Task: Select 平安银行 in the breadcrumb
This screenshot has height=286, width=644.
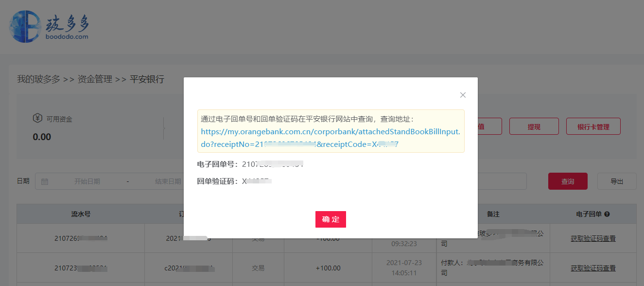Action: 147,79
